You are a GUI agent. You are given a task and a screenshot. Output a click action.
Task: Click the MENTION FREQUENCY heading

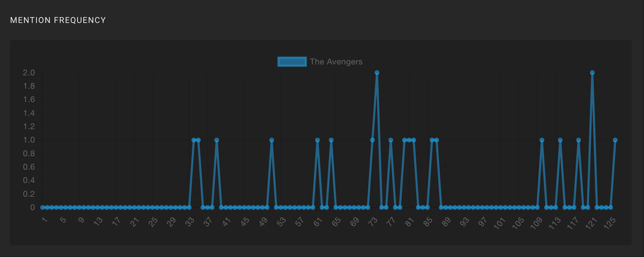[x=58, y=20]
